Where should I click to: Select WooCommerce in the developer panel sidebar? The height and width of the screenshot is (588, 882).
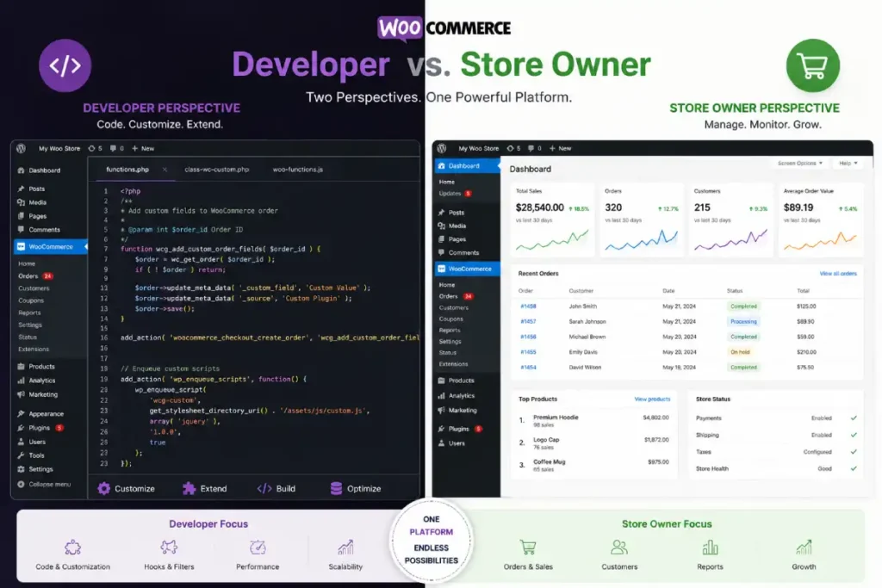[50, 246]
